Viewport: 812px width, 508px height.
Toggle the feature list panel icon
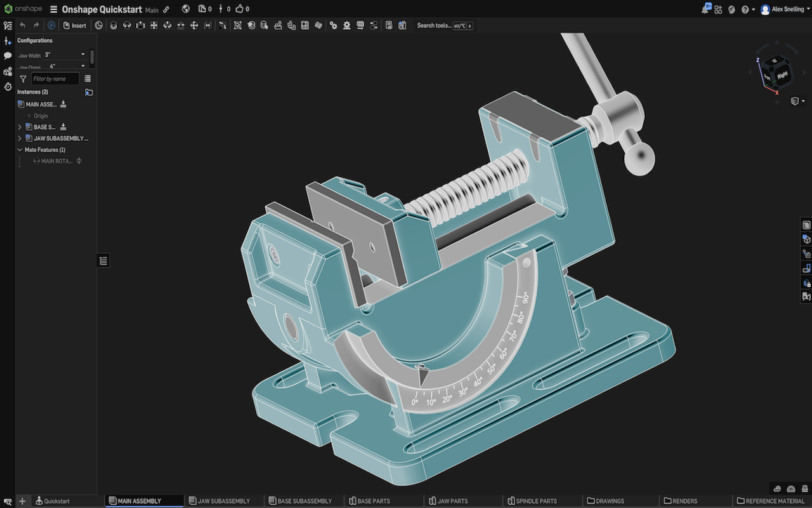(x=8, y=25)
